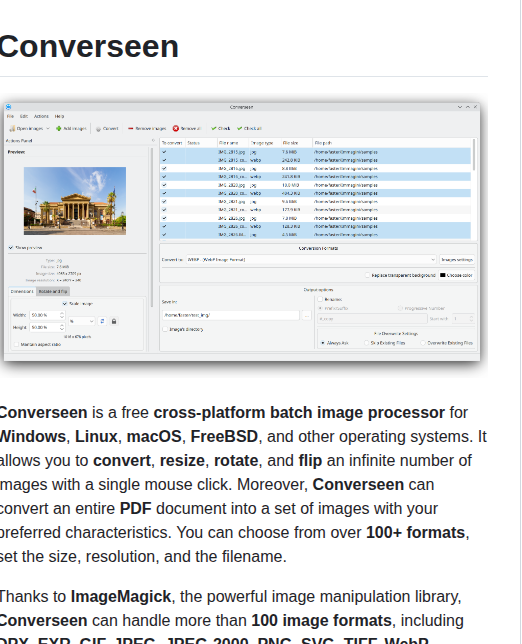Choose the Always Ask overwrite option
The width and height of the screenshot is (522, 644).
tap(323, 343)
